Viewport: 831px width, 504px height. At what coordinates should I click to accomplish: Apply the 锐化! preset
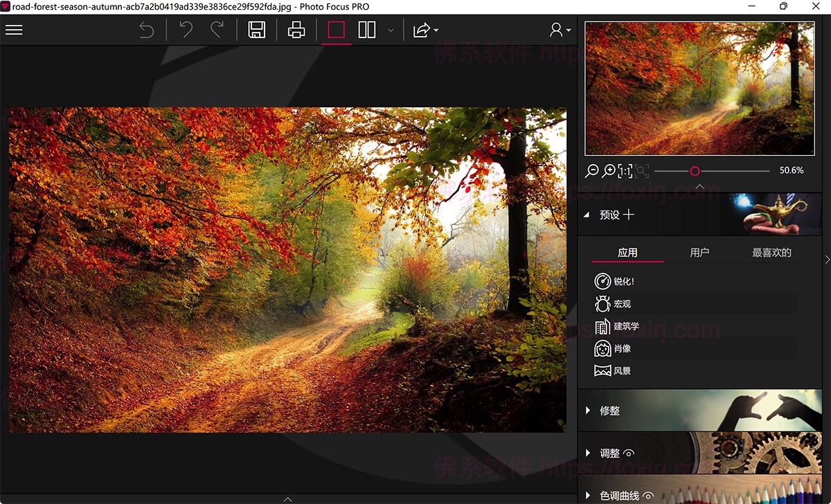pyautogui.click(x=620, y=281)
